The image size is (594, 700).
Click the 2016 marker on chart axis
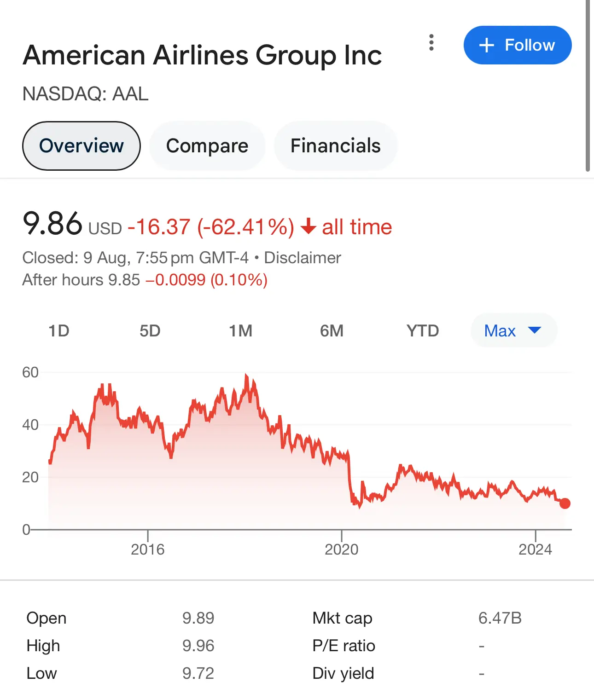[x=147, y=549]
